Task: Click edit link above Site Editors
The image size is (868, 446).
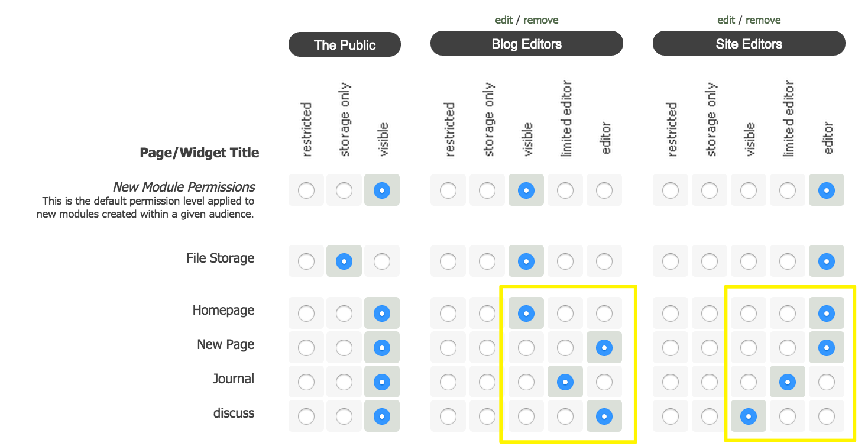Action: point(726,20)
